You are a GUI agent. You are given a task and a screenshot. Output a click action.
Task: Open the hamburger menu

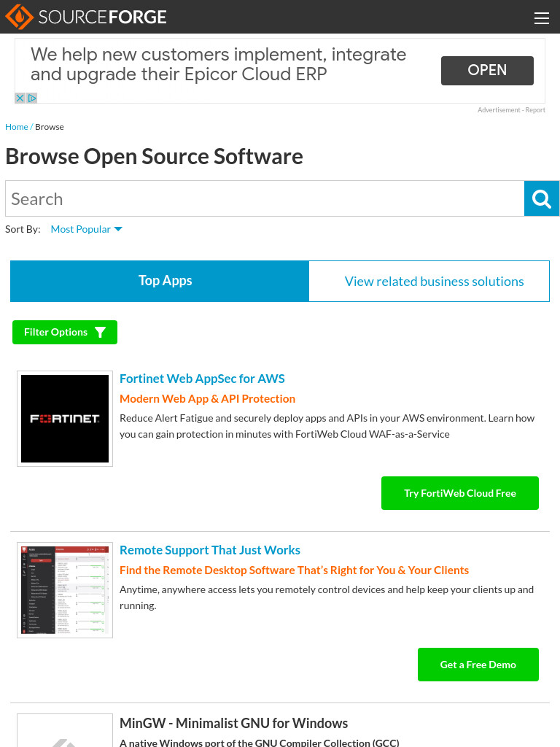coord(542,18)
